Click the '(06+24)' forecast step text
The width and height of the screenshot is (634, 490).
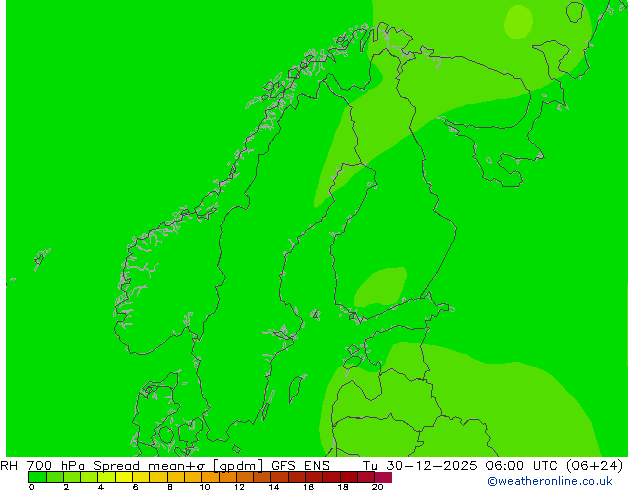594,466
